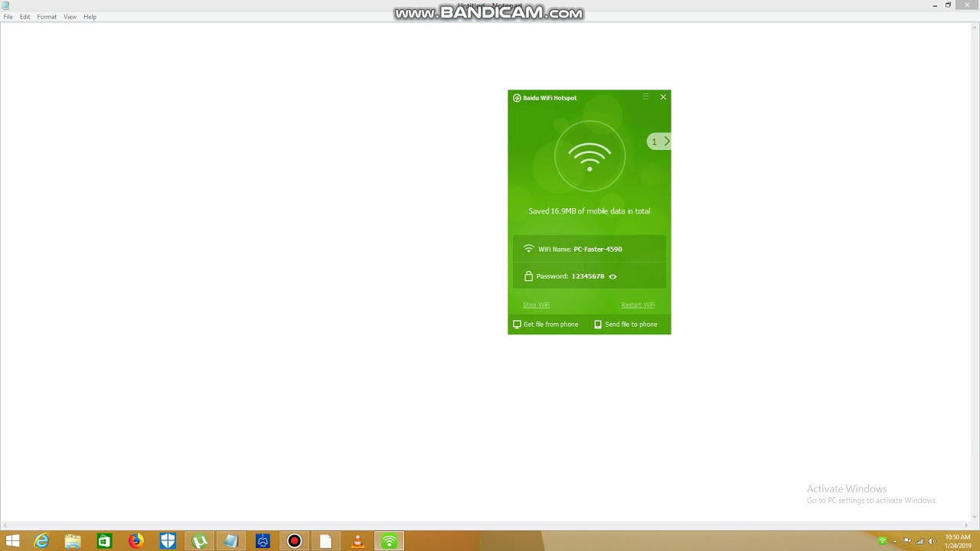Open Windows Store from taskbar
This screenshot has width=980, height=551.
(x=104, y=541)
